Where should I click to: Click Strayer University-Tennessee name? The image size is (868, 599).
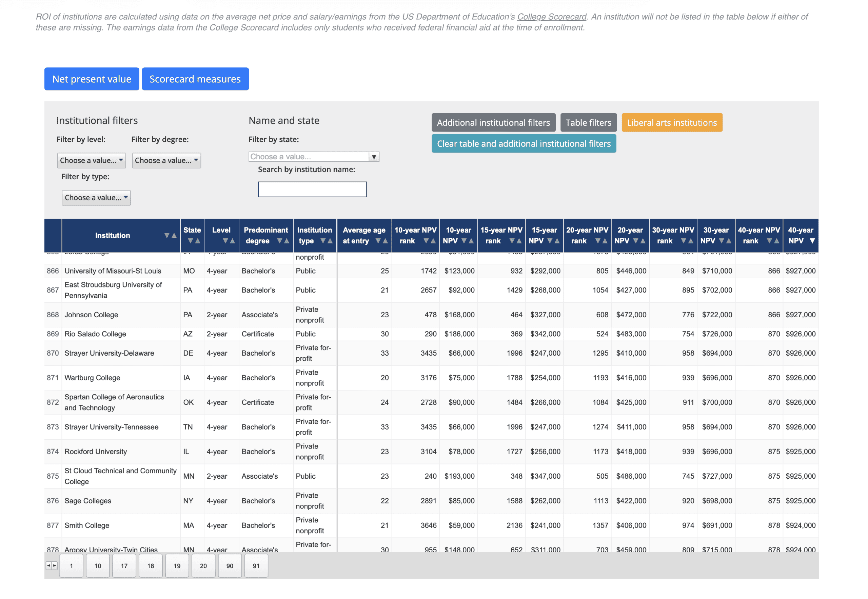click(x=112, y=427)
